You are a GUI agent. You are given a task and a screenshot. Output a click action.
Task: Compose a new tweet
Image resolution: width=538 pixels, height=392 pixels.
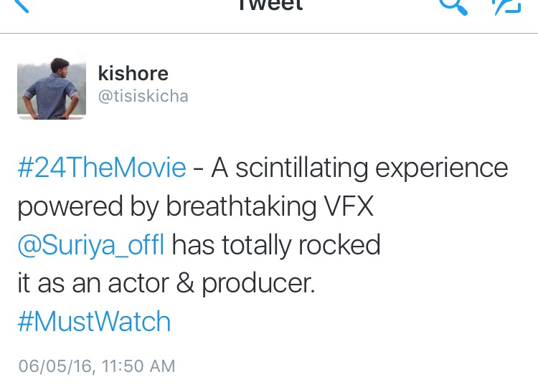(x=505, y=6)
